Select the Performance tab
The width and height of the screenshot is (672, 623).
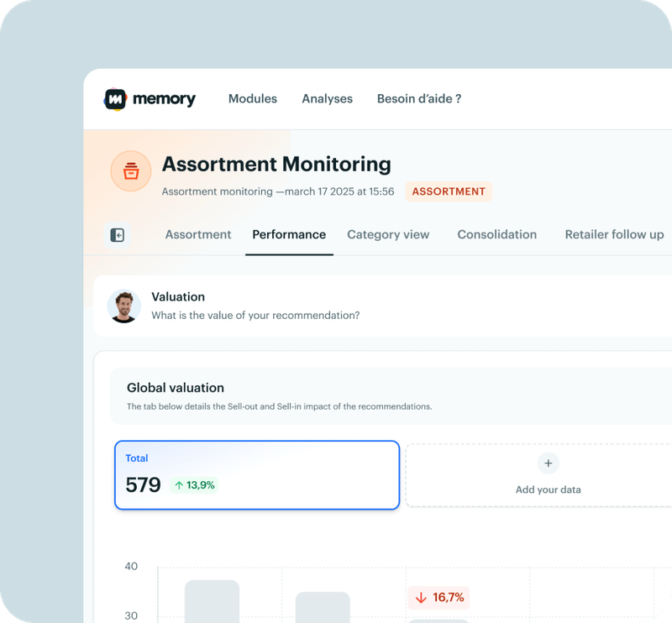(289, 235)
